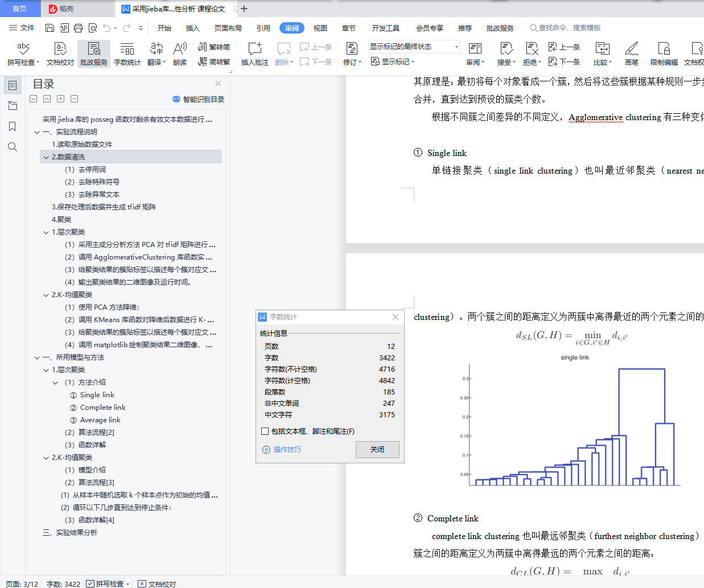Click 插入批注 insert comment
Viewport: 704px width, 588px height.
[x=255, y=54]
